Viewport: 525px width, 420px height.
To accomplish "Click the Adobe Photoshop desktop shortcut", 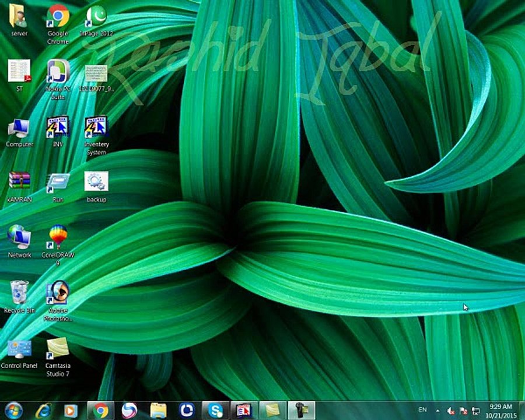I will 58,293.
